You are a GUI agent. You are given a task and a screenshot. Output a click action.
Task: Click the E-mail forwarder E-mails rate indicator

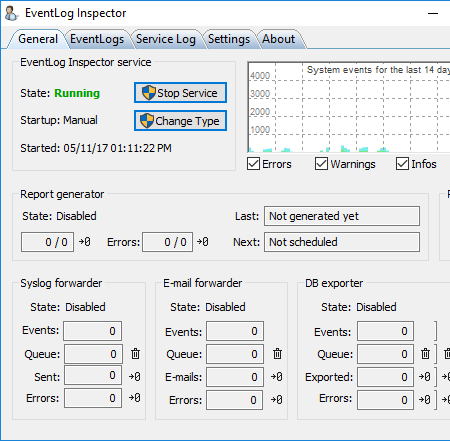coord(277,377)
